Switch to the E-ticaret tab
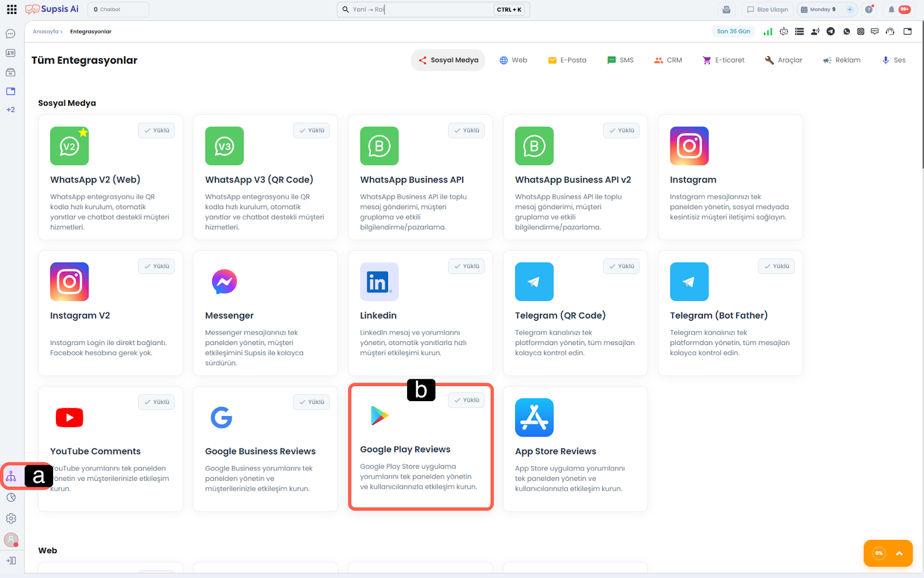The image size is (924, 578). click(x=724, y=60)
